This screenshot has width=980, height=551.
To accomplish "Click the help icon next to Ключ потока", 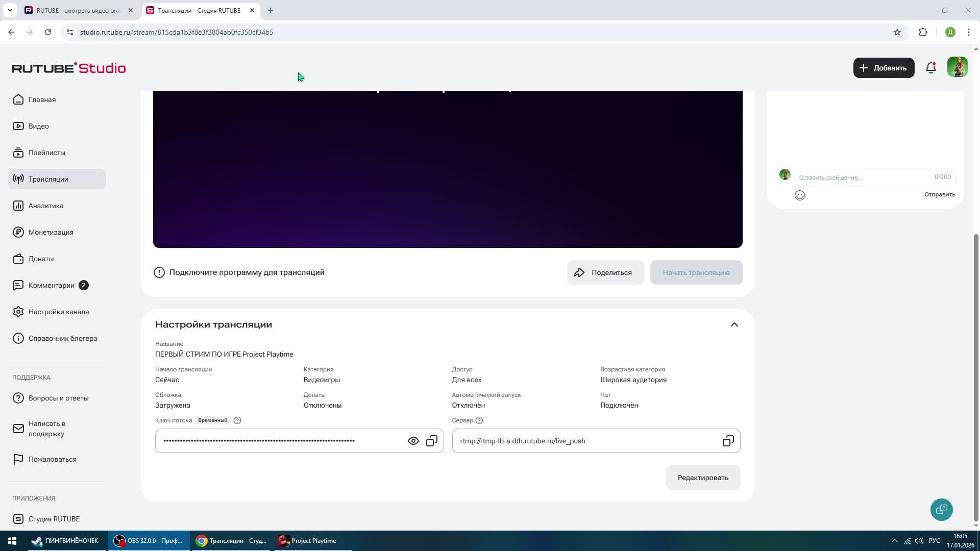I will pos(237,420).
